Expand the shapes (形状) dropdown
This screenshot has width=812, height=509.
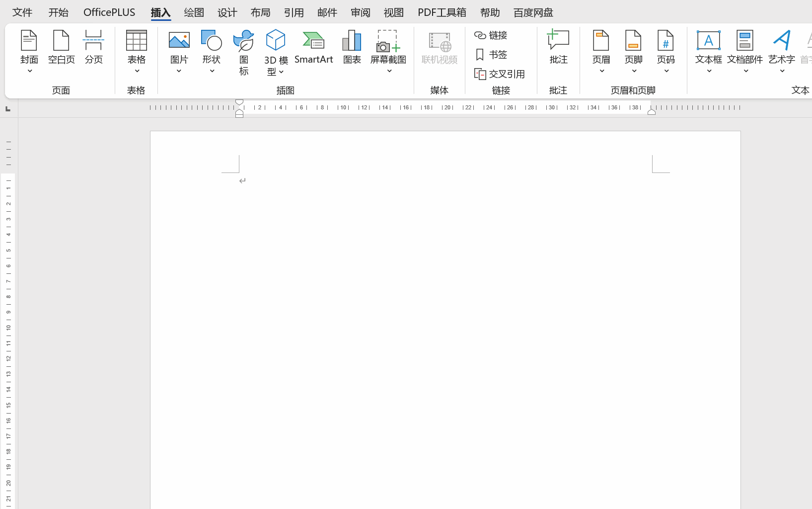(x=212, y=71)
